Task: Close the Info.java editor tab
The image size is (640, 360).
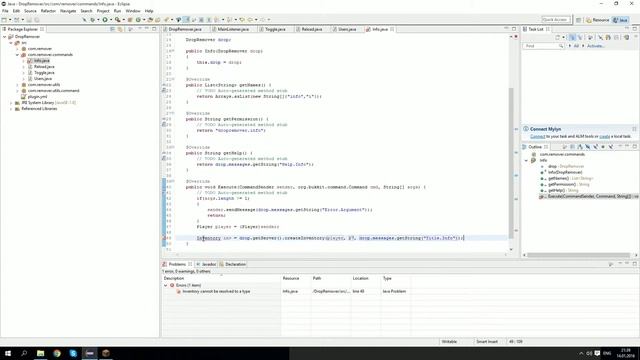Action: click(392, 29)
